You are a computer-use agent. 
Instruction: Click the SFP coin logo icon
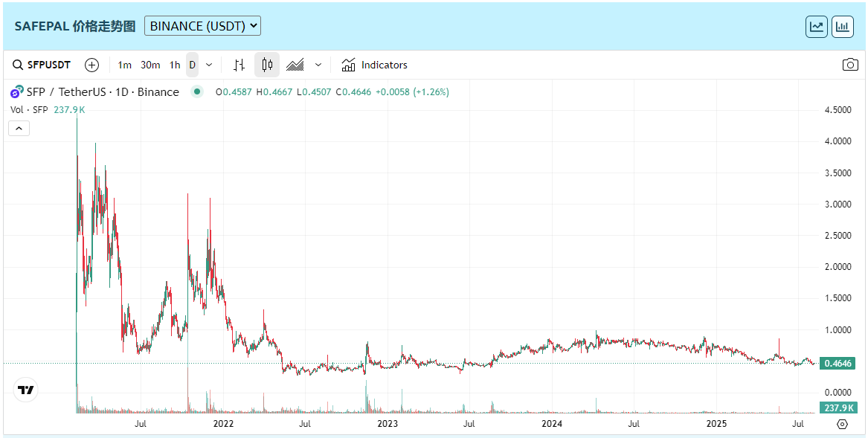(x=17, y=92)
